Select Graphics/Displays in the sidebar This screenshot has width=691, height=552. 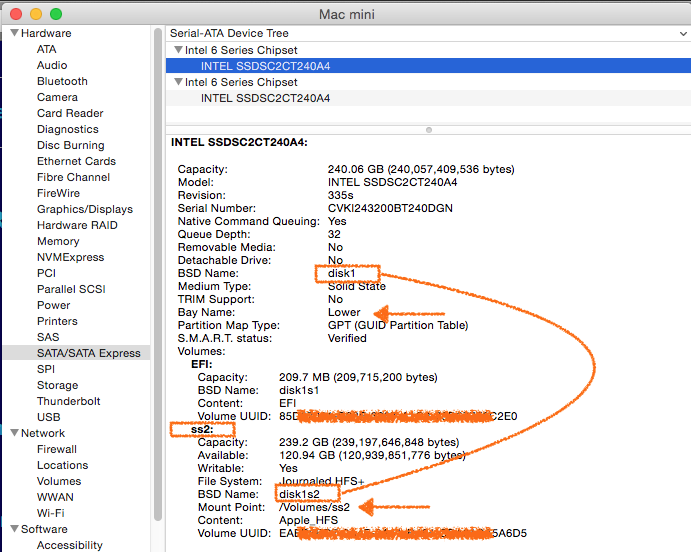84,209
